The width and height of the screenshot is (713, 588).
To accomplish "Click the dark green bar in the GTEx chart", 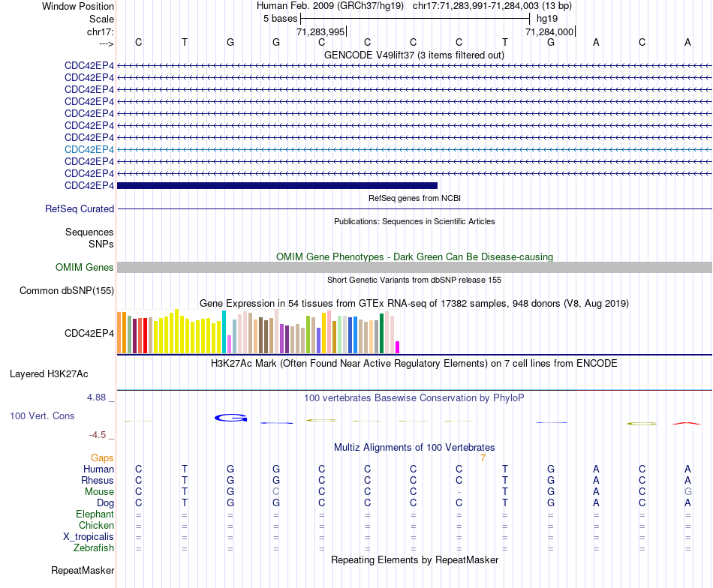I will (381, 334).
